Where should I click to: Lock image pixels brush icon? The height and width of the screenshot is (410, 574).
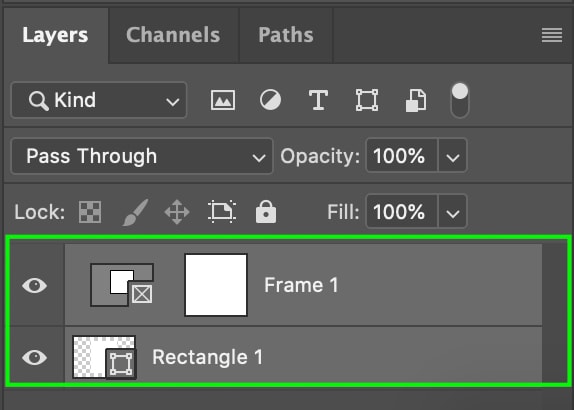[x=135, y=212]
